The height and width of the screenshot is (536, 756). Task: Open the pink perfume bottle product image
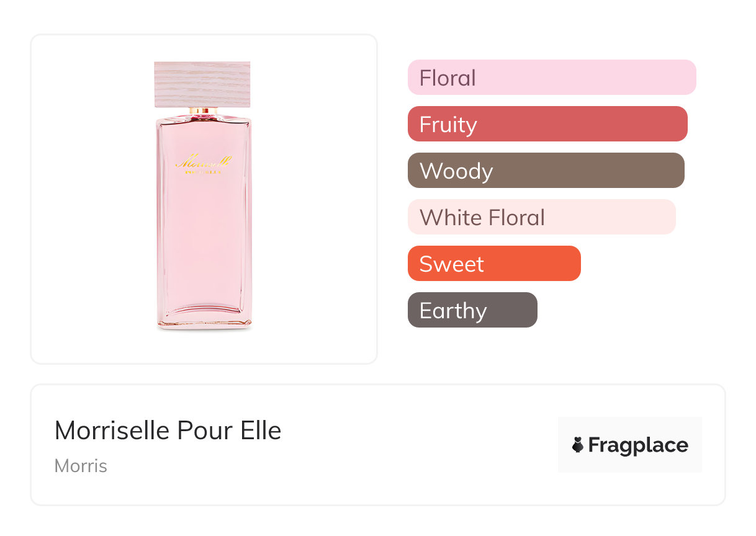tap(203, 236)
